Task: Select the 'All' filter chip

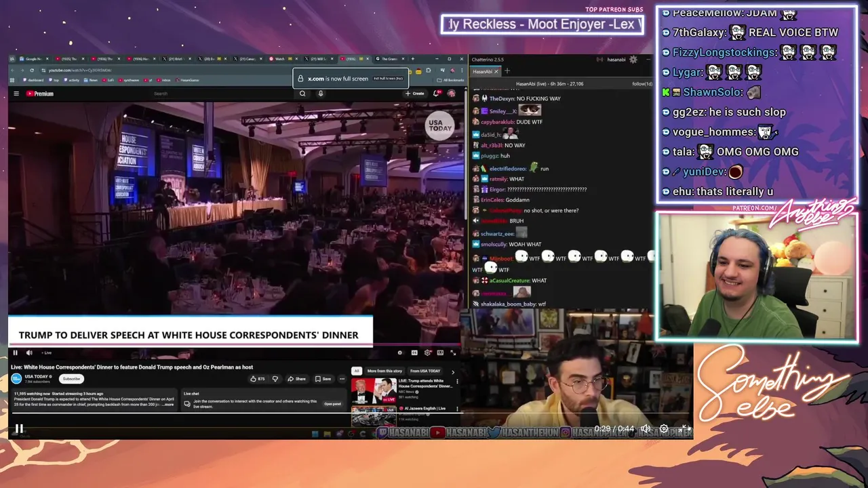Action: [x=357, y=371]
